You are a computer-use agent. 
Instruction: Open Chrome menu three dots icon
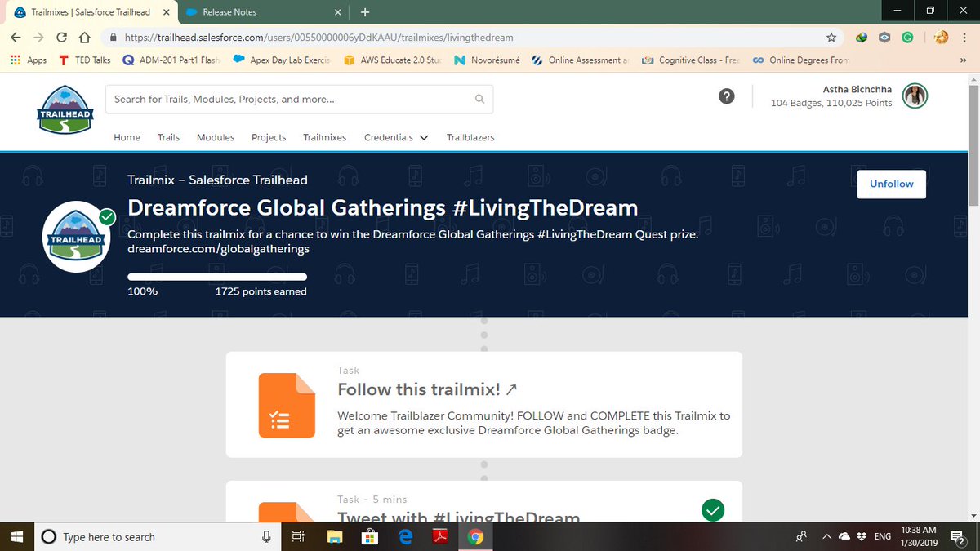[x=964, y=38]
